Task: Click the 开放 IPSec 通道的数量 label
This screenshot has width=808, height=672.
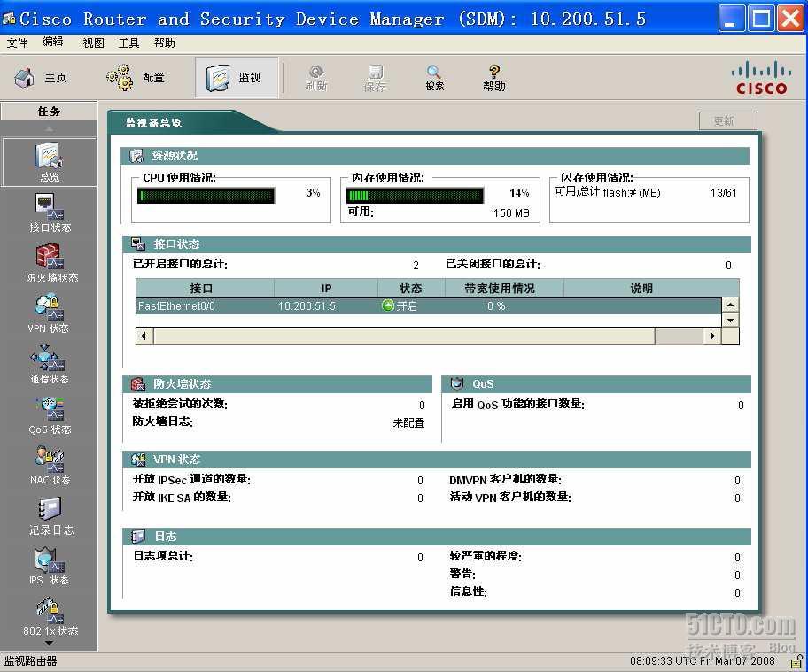Action: (x=191, y=479)
